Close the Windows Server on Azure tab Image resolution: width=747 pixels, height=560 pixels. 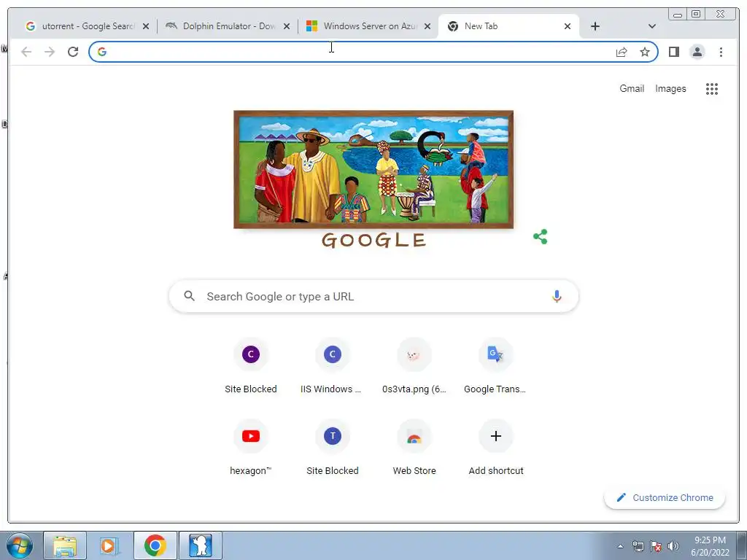[427, 26]
